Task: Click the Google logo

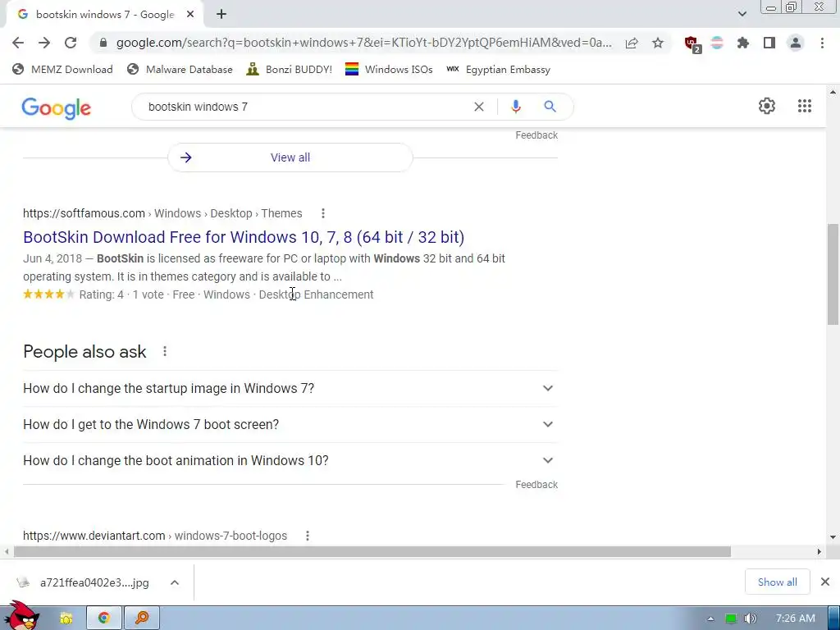Action: 57,107
